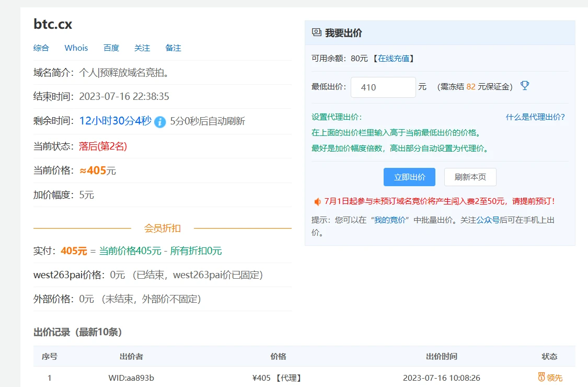Click the btc.cx domain title
Image resolution: width=588 pixels, height=387 pixels.
pos(53,24)
